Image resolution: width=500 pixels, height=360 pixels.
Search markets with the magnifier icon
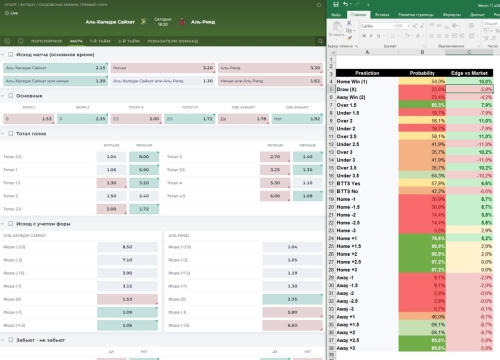pos(320,41)
